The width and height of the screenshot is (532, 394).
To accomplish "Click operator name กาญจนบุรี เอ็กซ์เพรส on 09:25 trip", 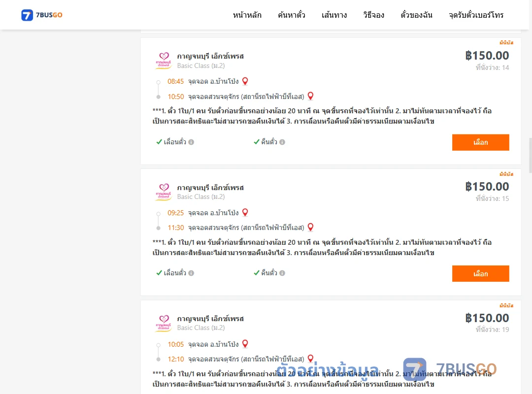I will [x=210, y=188].
